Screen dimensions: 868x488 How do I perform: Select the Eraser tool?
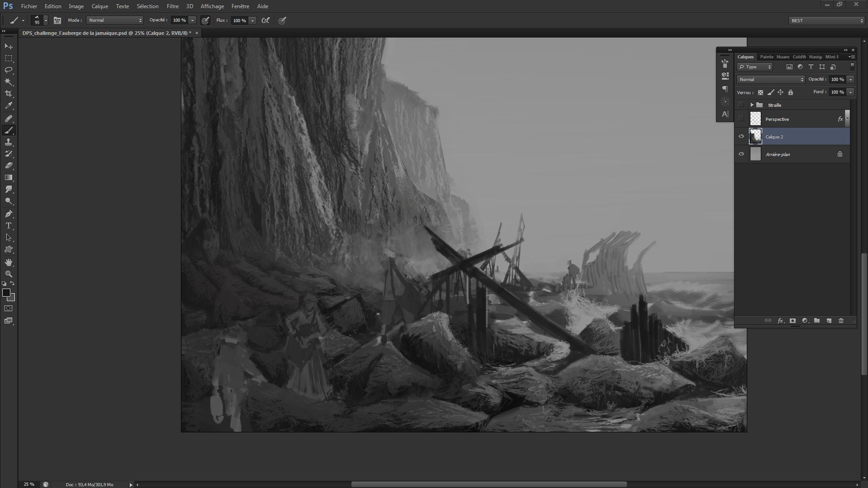pos(9,166)
